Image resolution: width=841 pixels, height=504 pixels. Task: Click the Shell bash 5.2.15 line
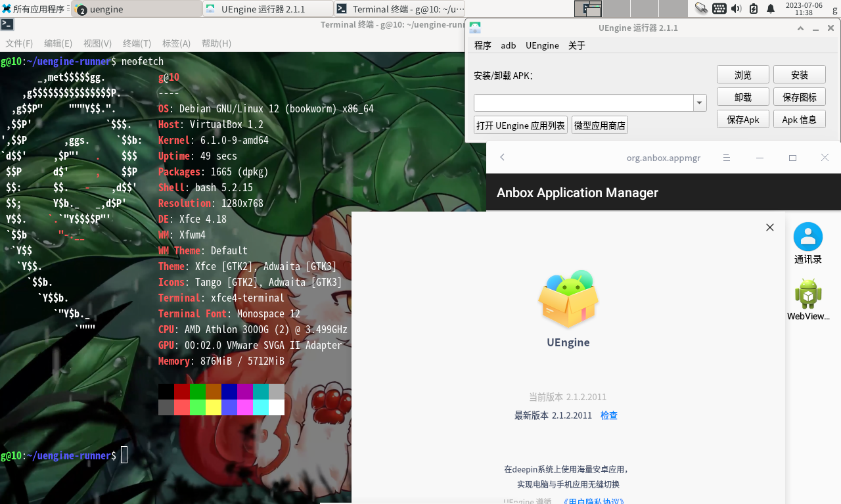206,188
